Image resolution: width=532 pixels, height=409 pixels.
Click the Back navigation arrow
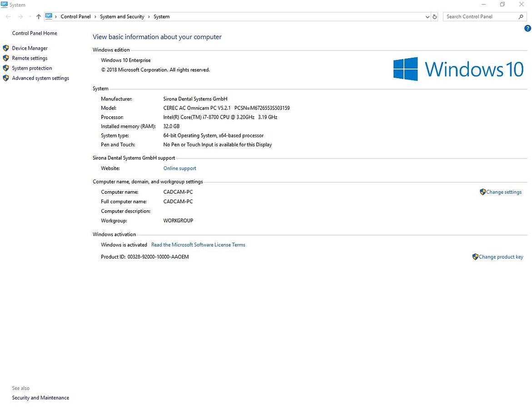(x=8, y=17)
